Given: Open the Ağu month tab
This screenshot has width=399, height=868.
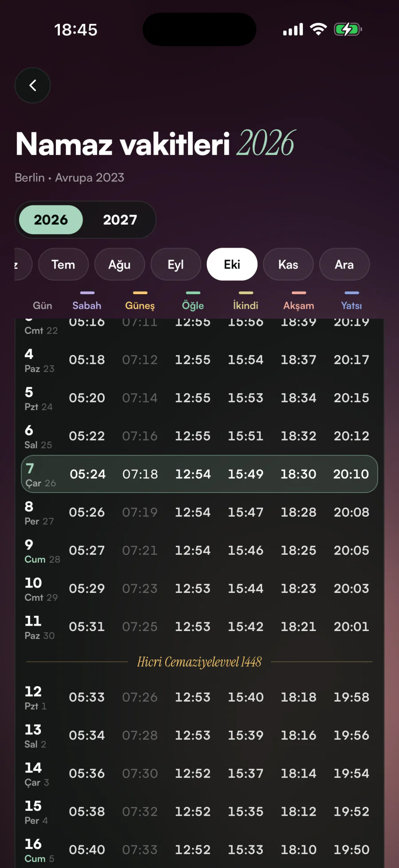Looking at the screenshot, I should (120, 264).
